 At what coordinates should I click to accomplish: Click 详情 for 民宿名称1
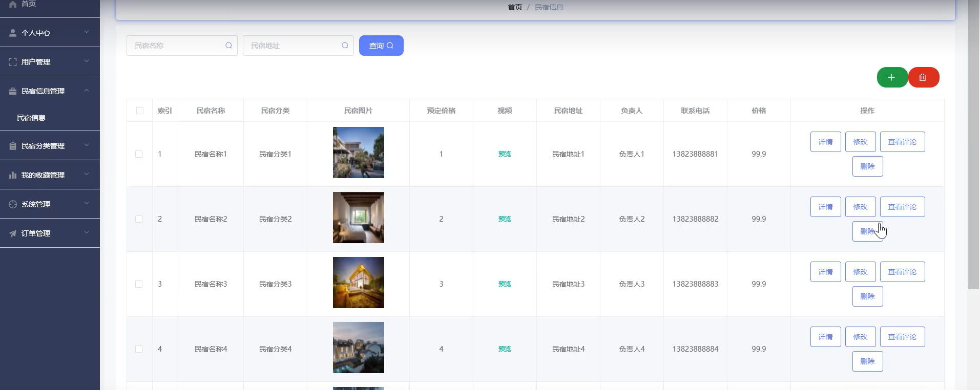825,142
